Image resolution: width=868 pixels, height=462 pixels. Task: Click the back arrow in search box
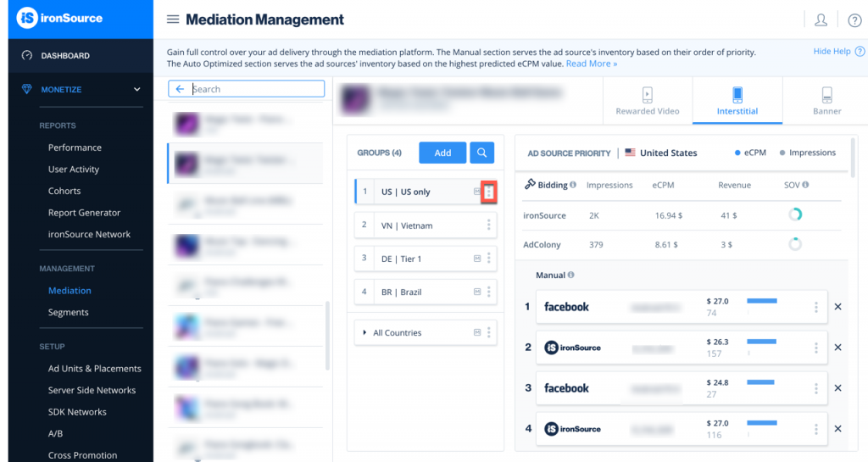tap(180, 88)
